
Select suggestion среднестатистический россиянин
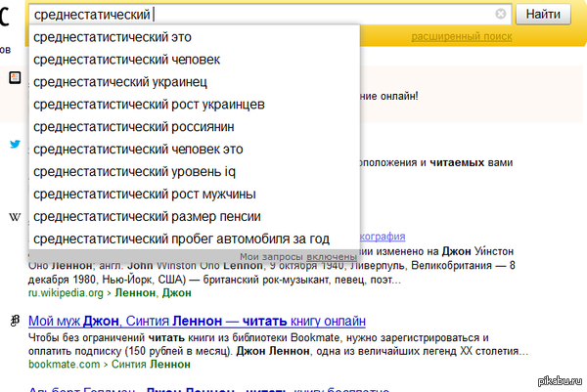point(195,127)
